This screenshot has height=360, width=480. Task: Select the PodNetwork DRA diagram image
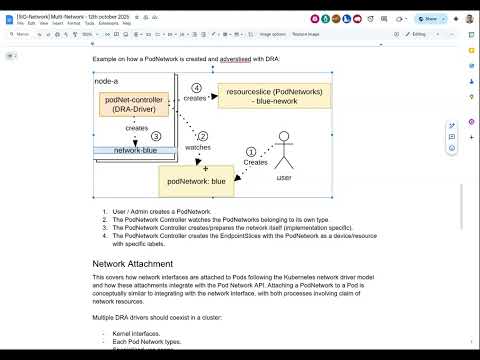point(213,135)
